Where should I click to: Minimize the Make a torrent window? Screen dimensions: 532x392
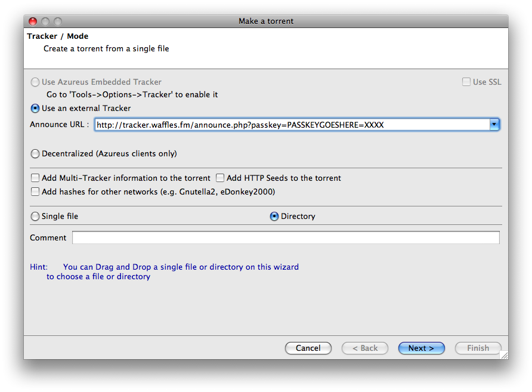[x=45, y=21]
